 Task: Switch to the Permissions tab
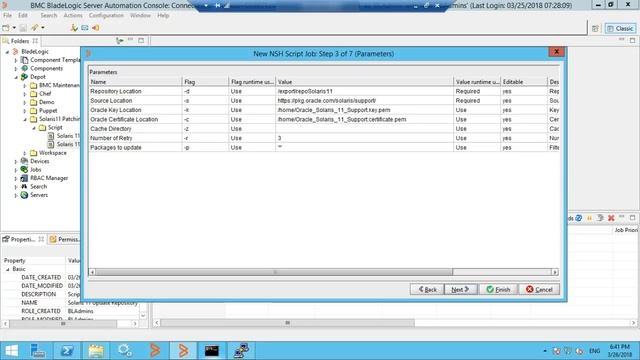coord(64,239)
